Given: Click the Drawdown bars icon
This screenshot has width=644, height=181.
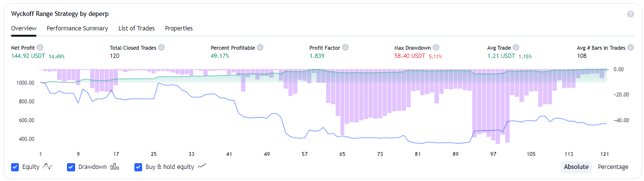Looking at the screenshot, I should coord(115,167).
